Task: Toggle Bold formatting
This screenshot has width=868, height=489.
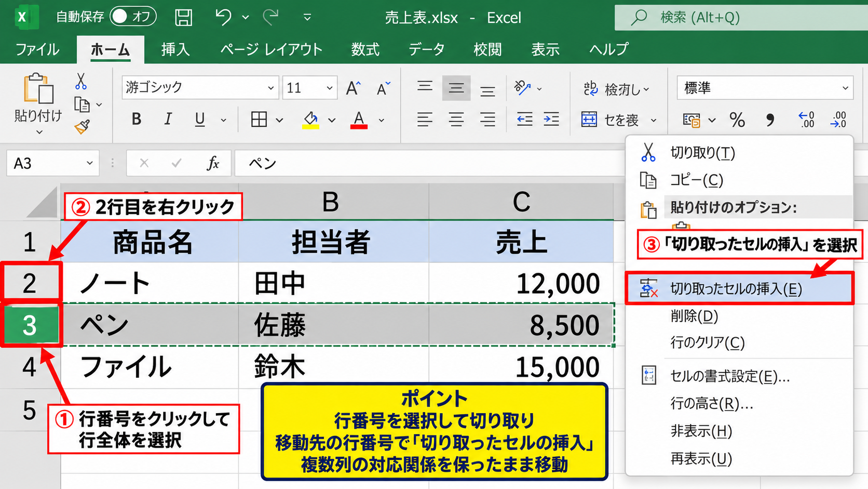Action: pyautogui.click(x=137, y=120)
